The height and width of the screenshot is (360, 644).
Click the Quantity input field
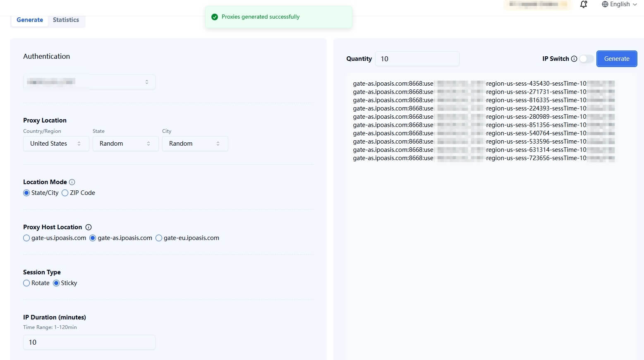coord(417,59)
